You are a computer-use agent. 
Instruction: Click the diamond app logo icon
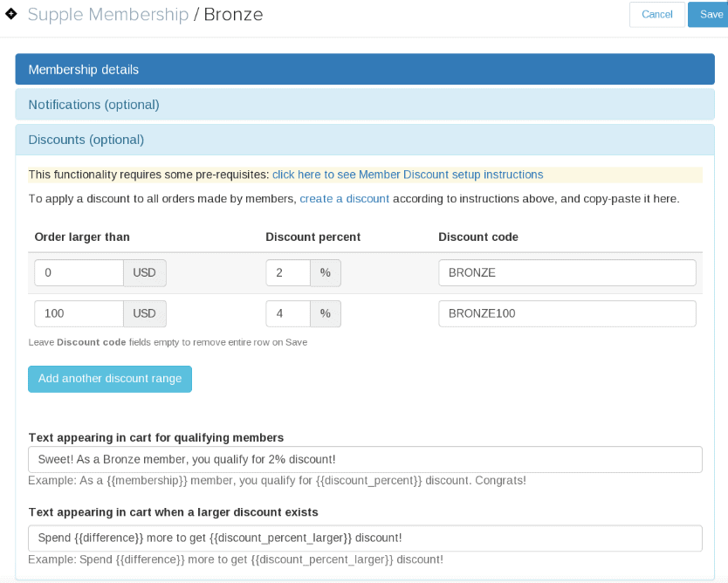[x=11, y=14]
